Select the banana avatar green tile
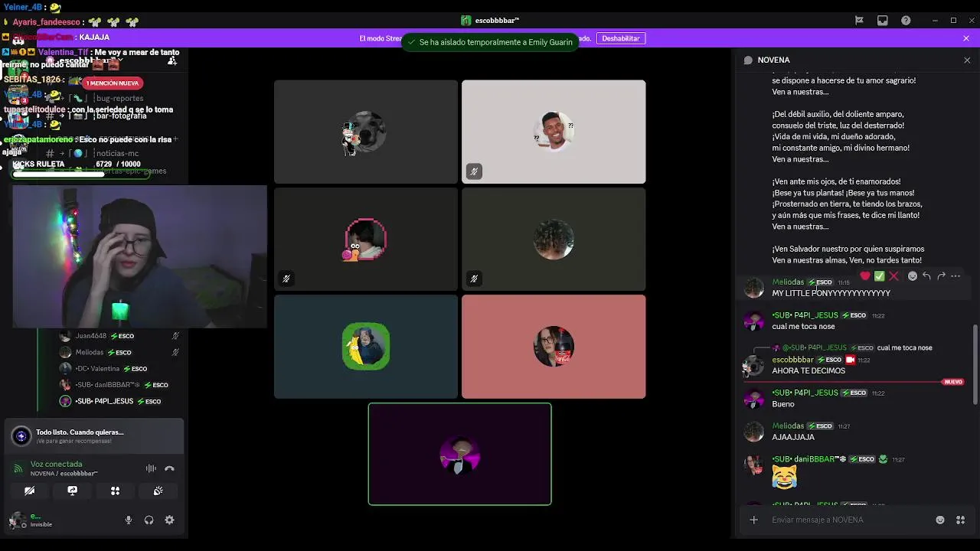Viewport: 980px width, 551px height. coord(365,347)
